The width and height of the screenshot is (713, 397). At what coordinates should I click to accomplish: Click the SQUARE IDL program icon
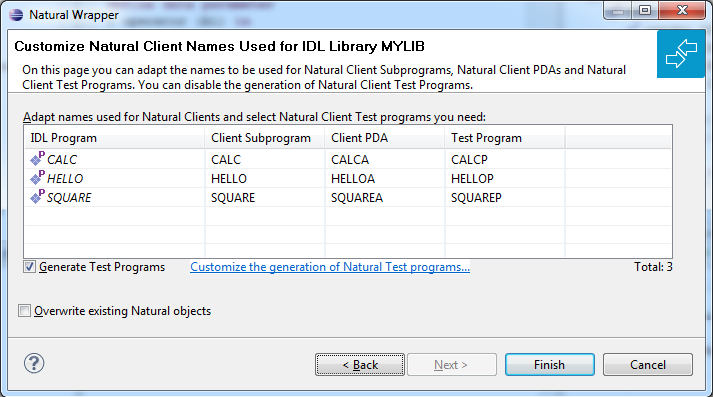point(37,197)
